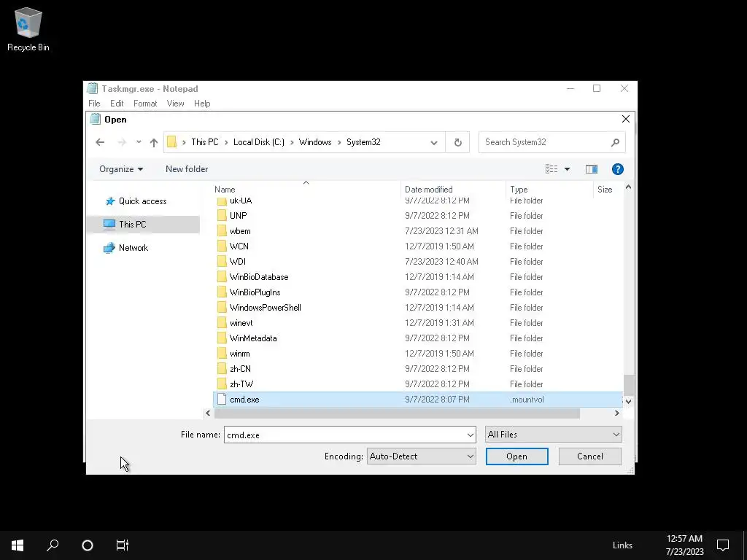Click the Cancel button
Screen dimensions: 747x560
click(589, 456)
